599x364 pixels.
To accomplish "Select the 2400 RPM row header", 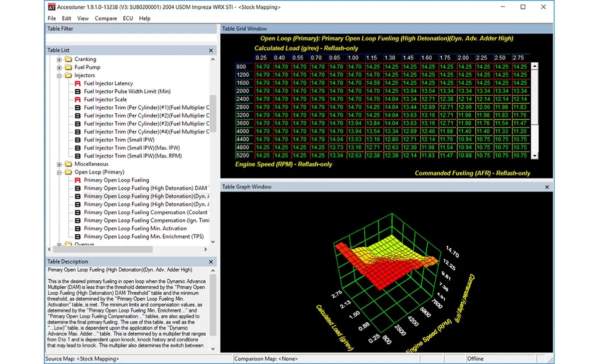I will (x=245, y=99).
